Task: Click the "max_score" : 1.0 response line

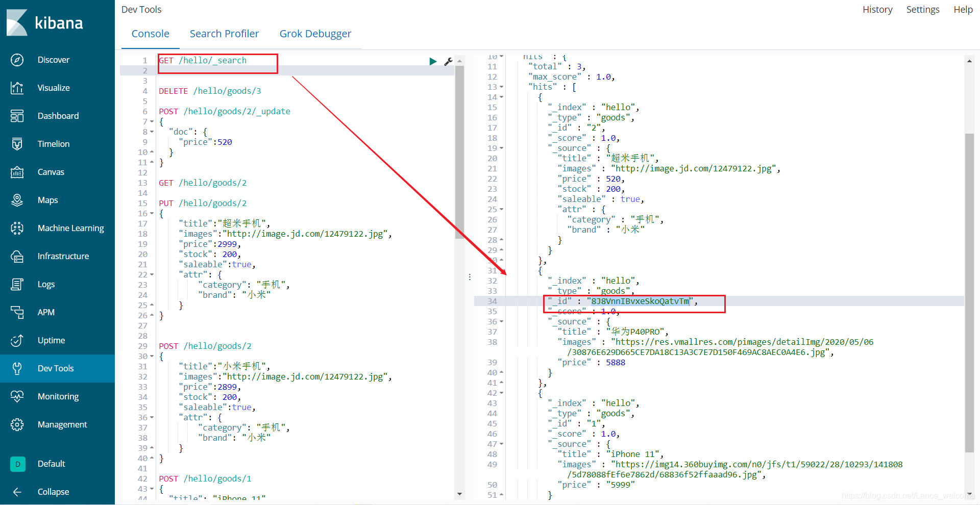Action: coord(572,77)
